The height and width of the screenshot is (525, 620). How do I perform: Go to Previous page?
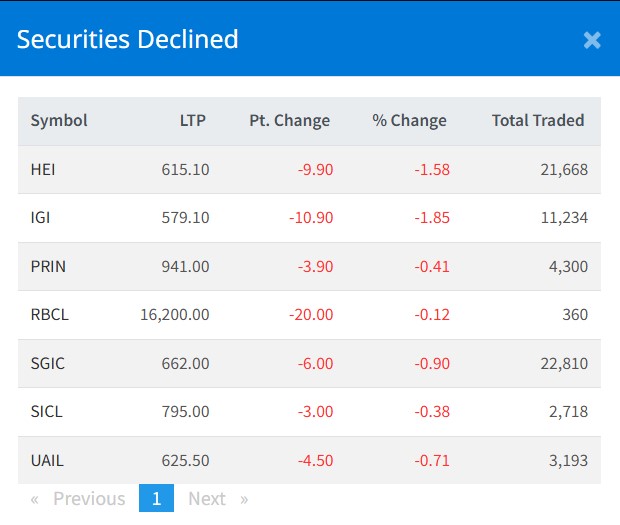79,498
